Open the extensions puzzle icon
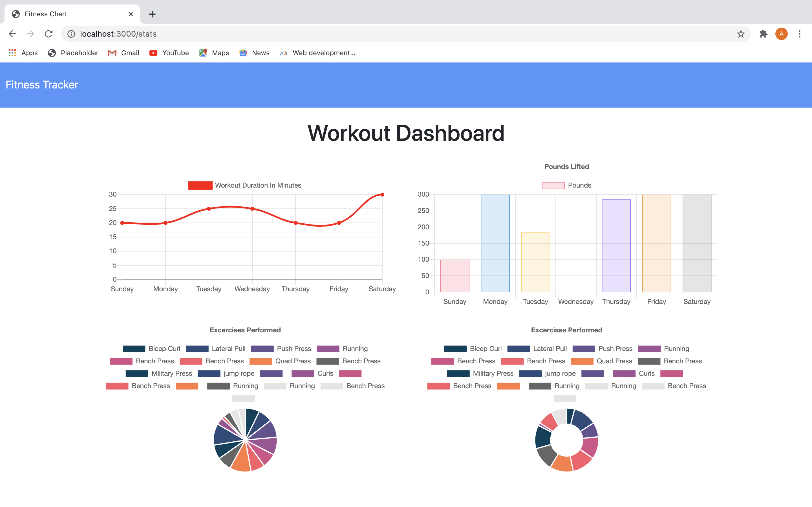 pos(763,34)
